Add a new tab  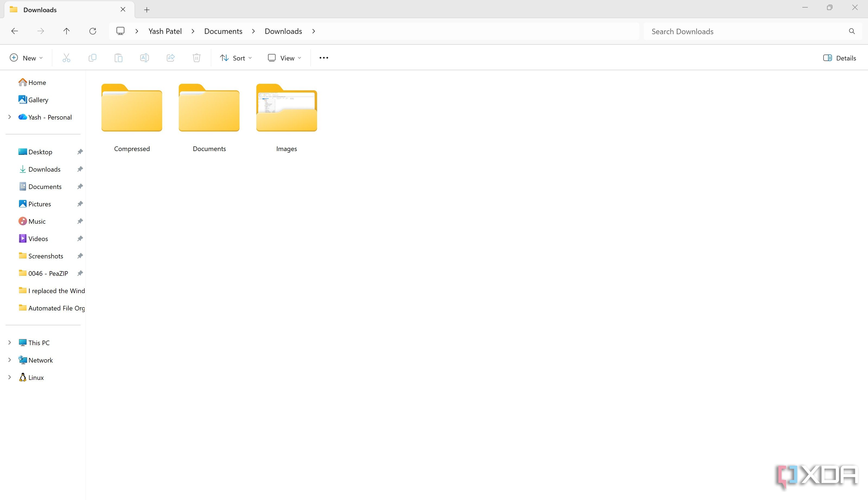pyautogui.click(x=147, y=9)
